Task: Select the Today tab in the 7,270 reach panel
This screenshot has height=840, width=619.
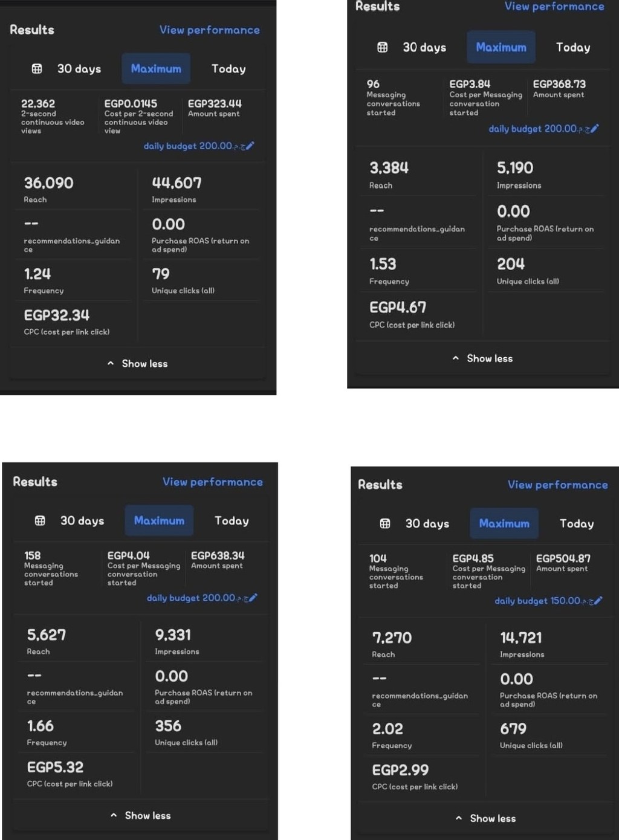Action: [577, 524]
